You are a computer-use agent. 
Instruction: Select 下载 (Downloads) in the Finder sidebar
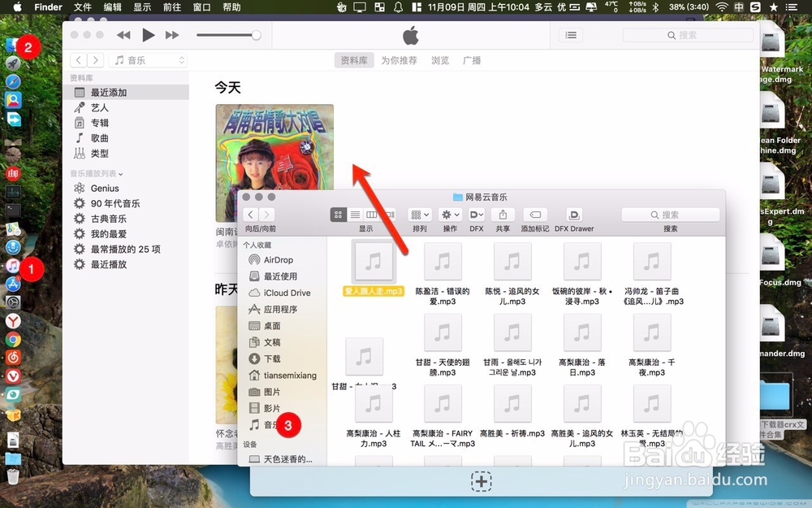coord(271,358)
